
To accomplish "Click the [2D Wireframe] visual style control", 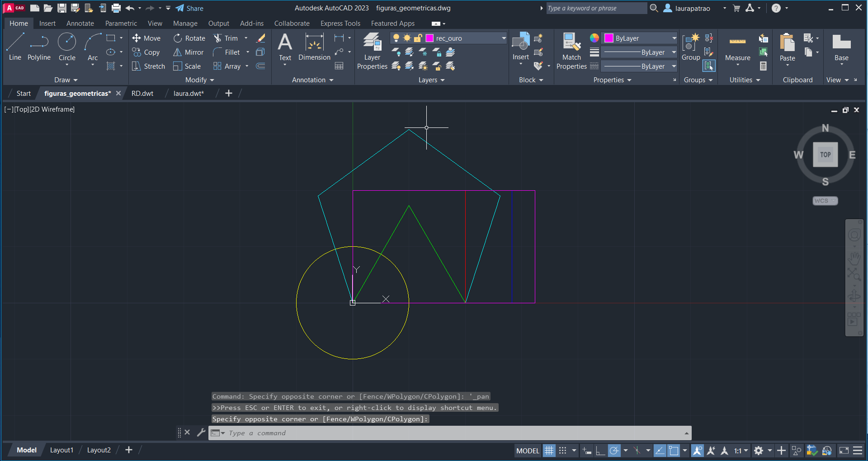I will click(x=52, y=109).
